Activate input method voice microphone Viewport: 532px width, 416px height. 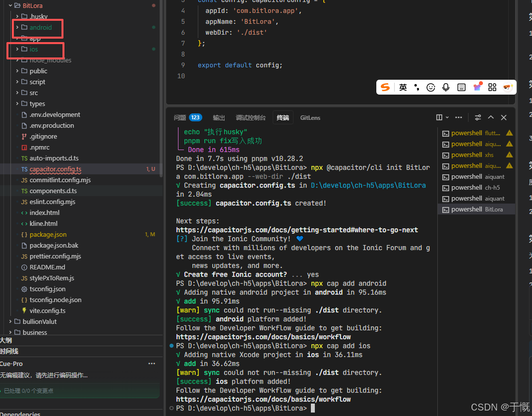pos(446,87)
